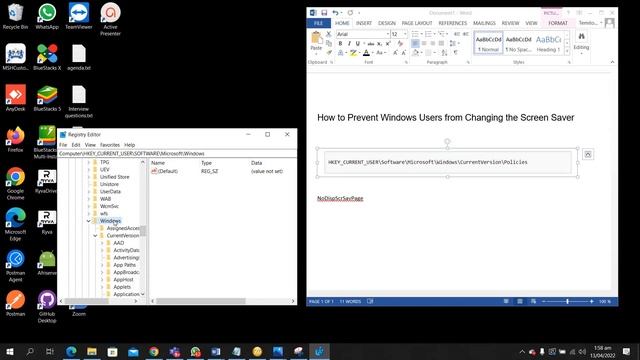Select the No Spacing style

(518, 44)
